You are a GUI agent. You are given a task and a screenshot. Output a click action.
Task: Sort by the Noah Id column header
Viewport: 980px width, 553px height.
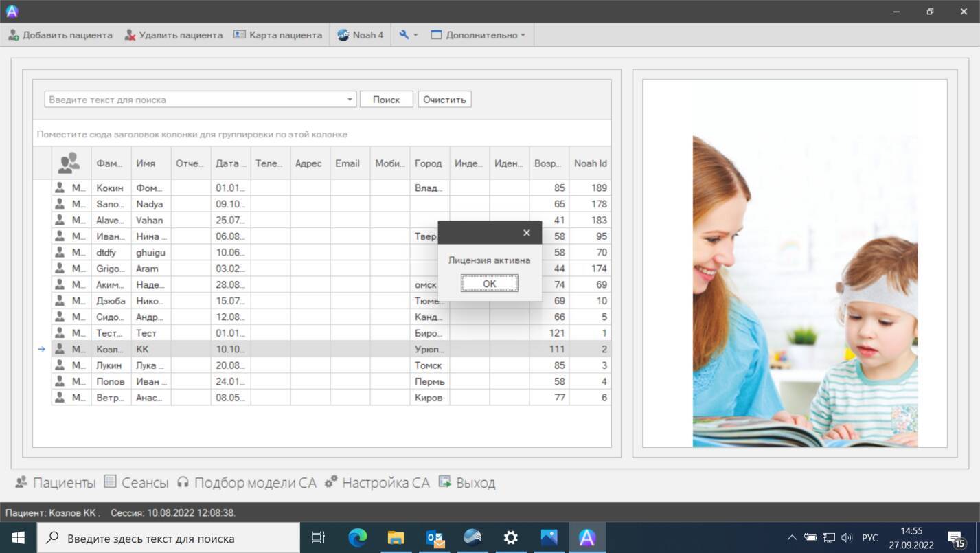tap(591, 163)
